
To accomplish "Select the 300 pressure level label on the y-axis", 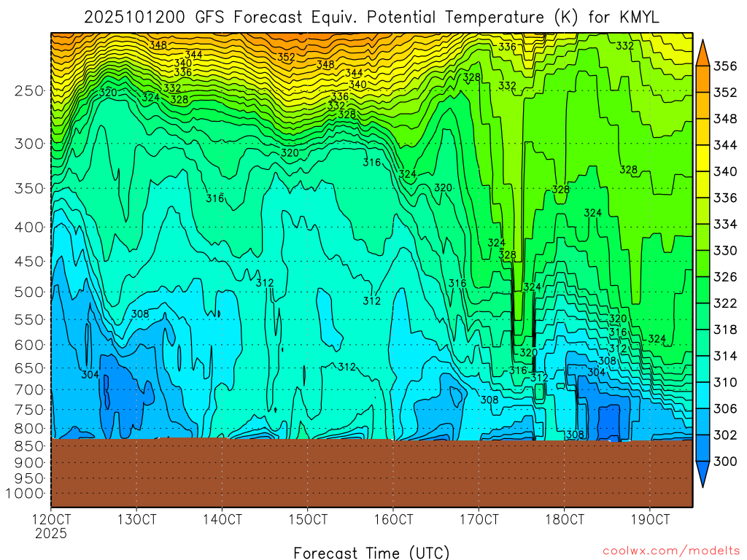I will (x=29, y=144).
